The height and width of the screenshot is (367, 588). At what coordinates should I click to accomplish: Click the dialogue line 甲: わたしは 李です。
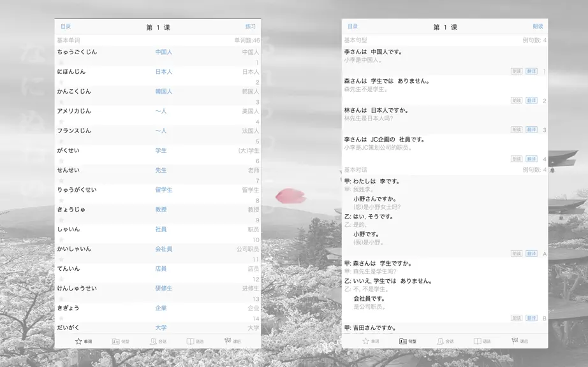tap(372, 181)
